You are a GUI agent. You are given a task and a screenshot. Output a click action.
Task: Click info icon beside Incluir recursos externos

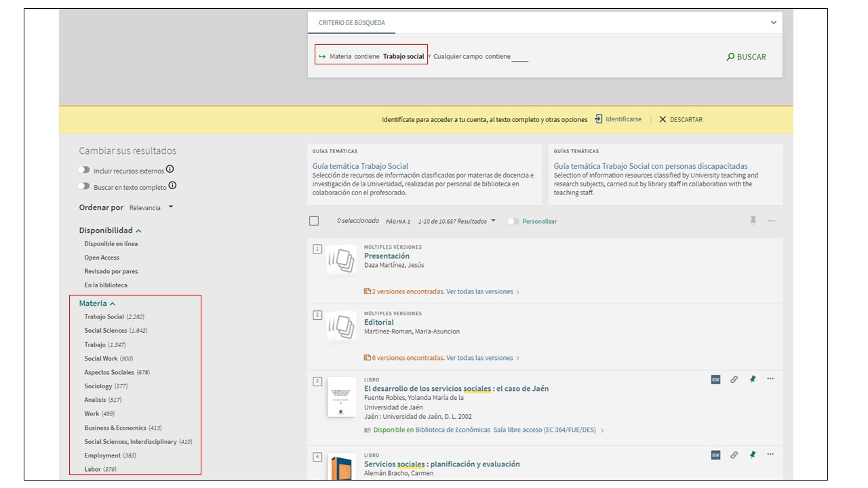tap(170, 169)
